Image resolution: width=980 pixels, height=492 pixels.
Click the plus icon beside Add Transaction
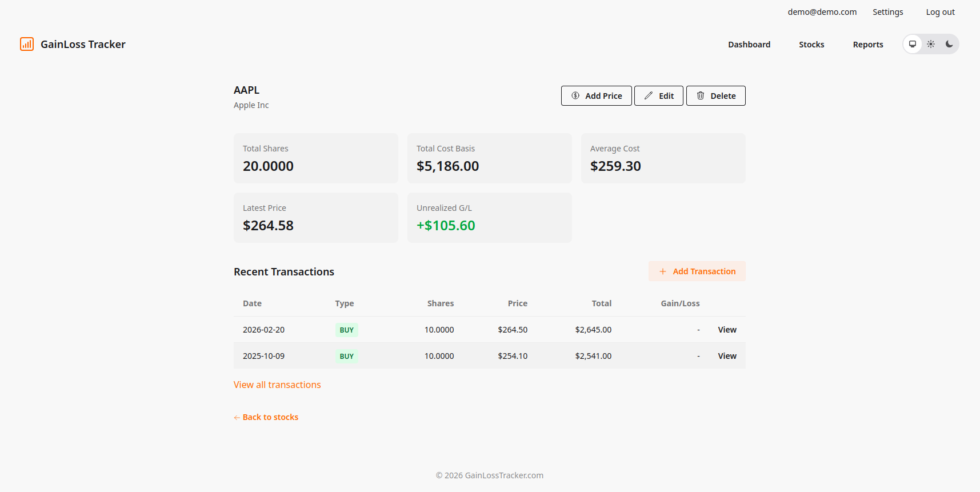[x=663, y=271]
